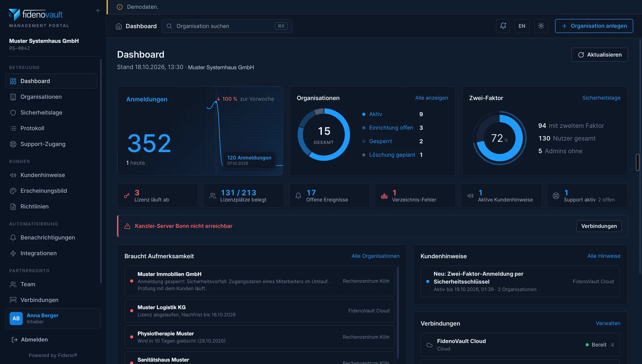The width and height of the screenshot is (642, 364).
Task: Select the Einrichtung offen legend entry
Action: 392,128
